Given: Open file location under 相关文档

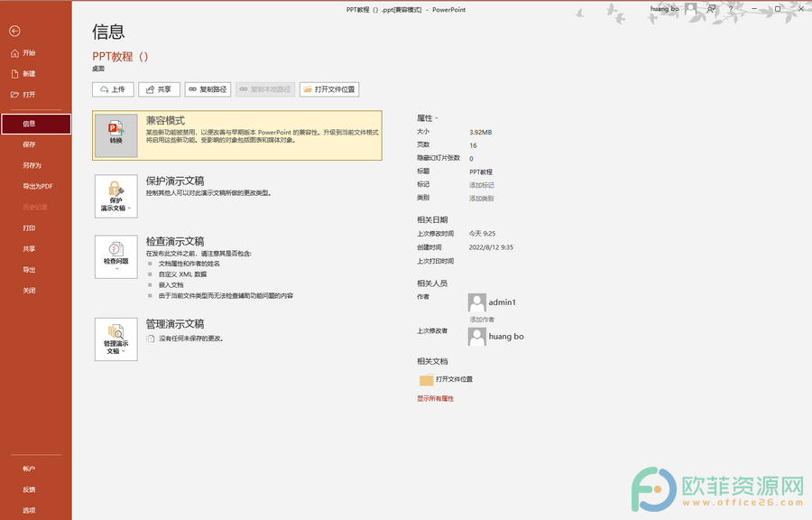Looking at the screenshot, I should pos(446,380).
